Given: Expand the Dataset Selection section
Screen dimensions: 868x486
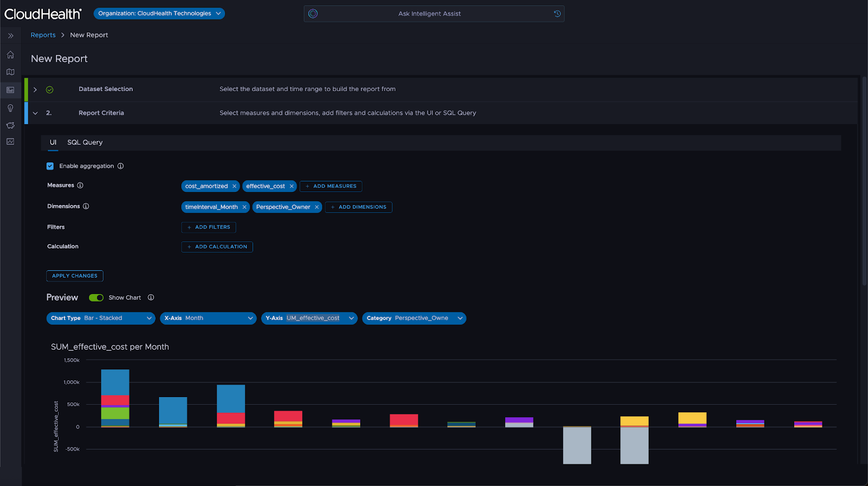Looking at the screenshot, I should [x=35, y=89].
